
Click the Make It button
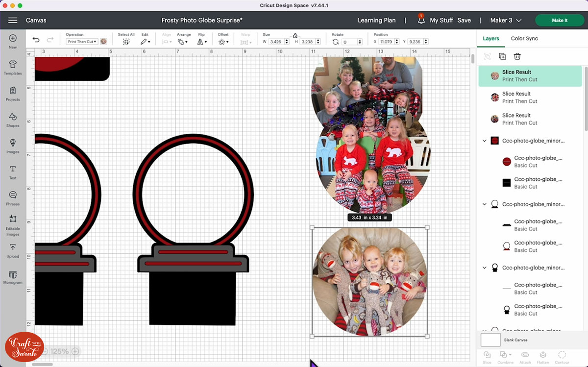560,20
